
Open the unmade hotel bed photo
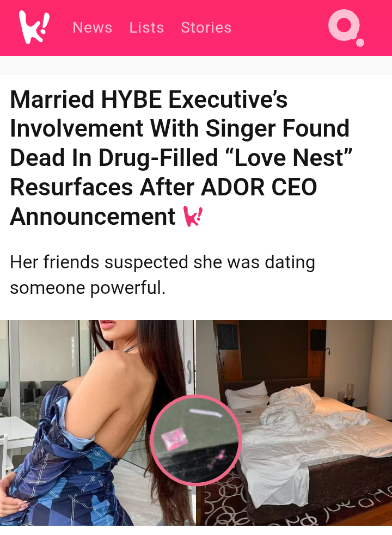click(294, 423)
